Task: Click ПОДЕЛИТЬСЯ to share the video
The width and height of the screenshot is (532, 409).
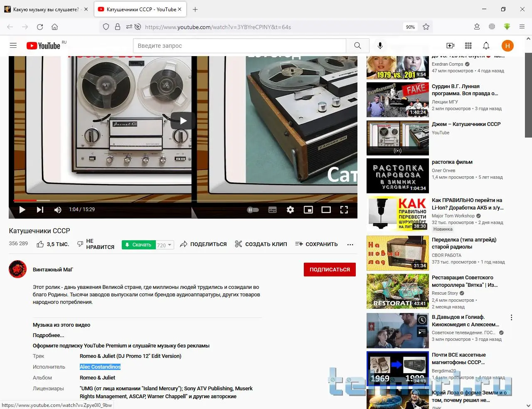Action: [x=203, y=244]
